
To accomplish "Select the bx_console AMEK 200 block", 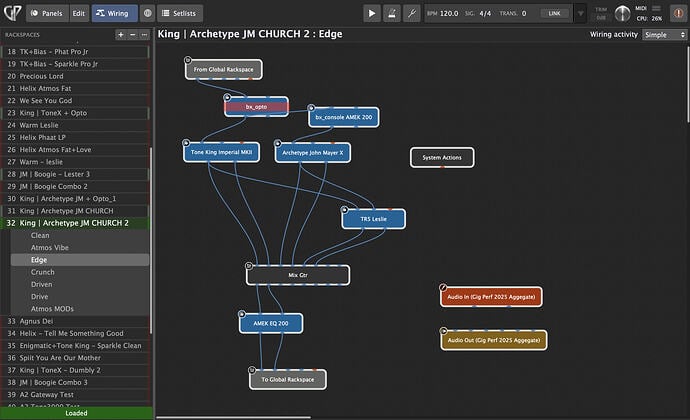I will click(x=344, y=117).
